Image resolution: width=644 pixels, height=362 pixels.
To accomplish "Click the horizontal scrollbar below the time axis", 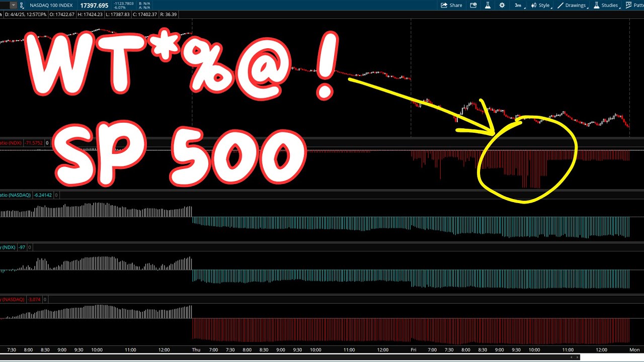I will point(290,357).
